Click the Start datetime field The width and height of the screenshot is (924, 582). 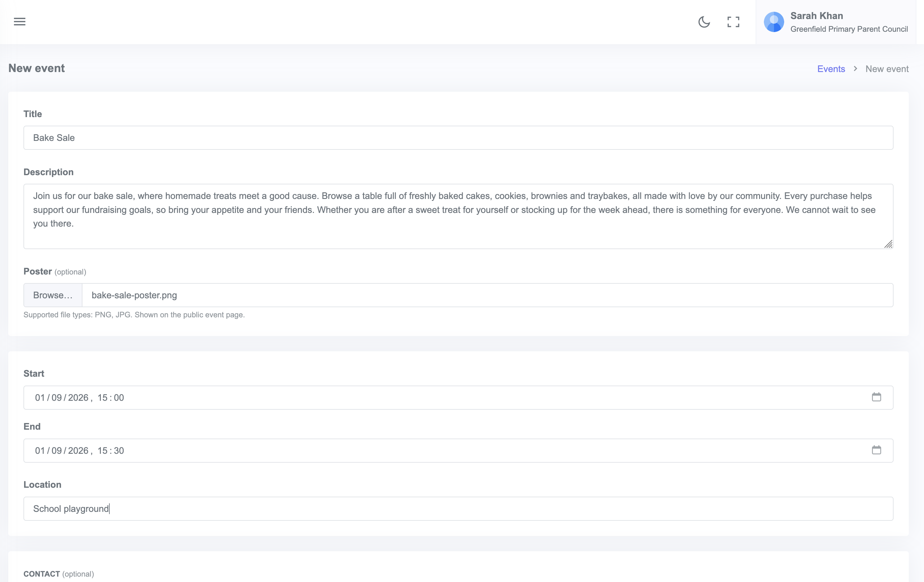point(458,397)
